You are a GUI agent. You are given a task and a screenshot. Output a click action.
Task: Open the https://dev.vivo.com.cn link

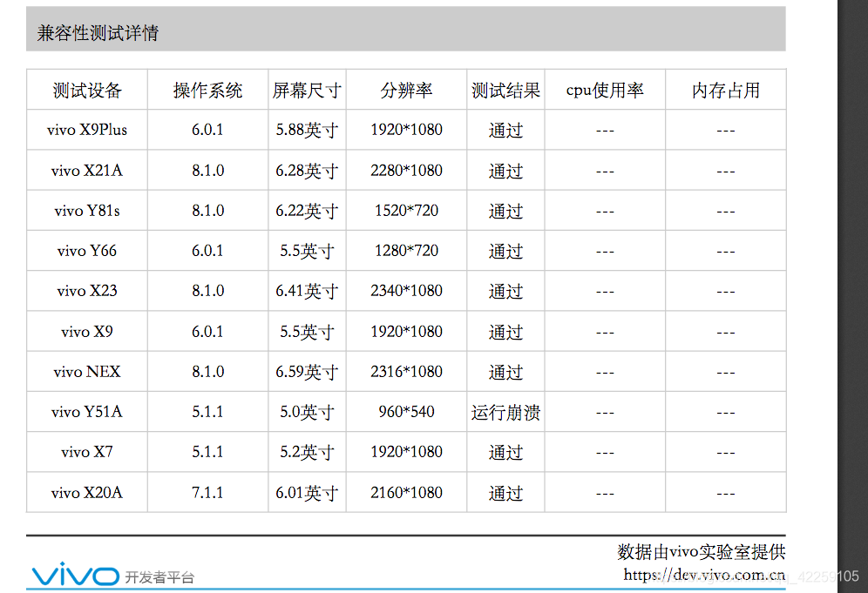click(x=704, y=575)
